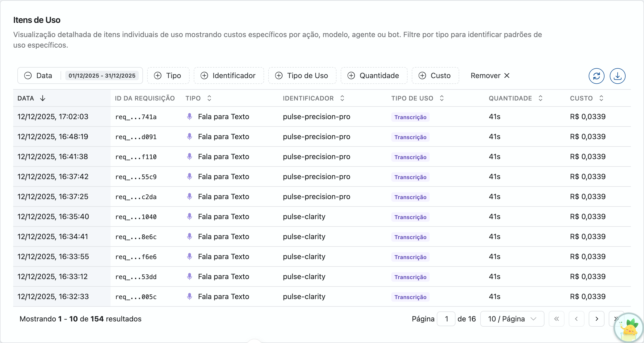Jump to first page double arrow
Image resolution: width=644 pixels, height=343 pixels.
coord(556,319)
